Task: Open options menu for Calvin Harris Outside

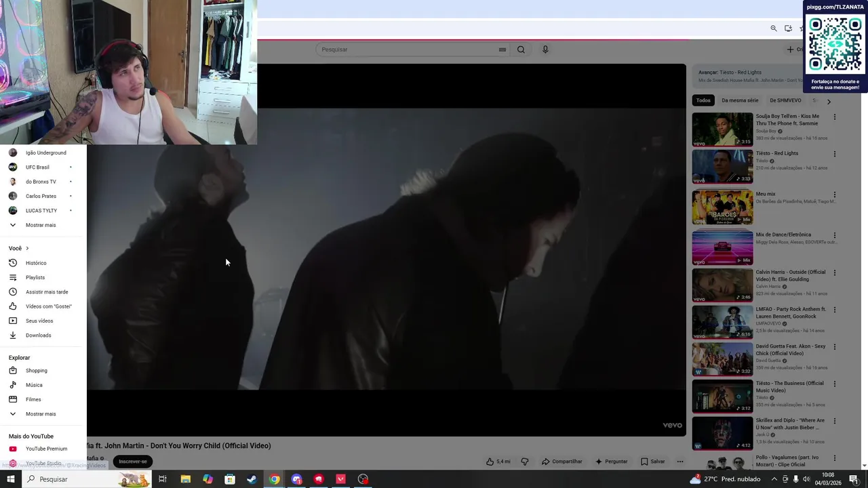Action: pos(835,272)
